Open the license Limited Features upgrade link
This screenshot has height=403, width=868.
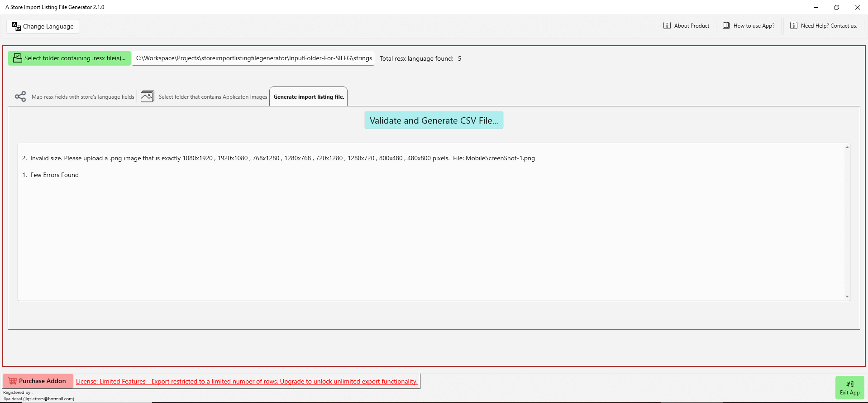coord(247,381)
